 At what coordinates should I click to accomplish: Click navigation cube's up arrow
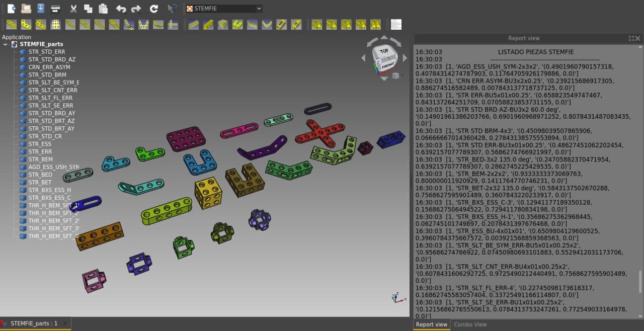click(x=384, y=37)
